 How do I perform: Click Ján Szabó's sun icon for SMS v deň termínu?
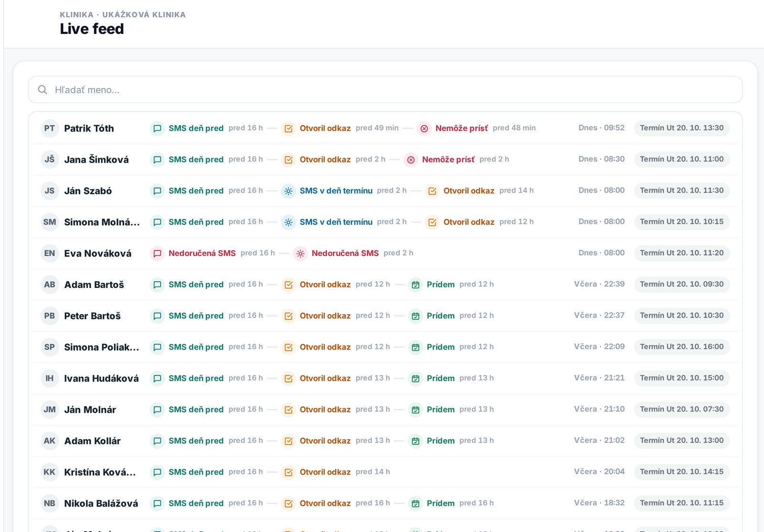pos(288,191)
